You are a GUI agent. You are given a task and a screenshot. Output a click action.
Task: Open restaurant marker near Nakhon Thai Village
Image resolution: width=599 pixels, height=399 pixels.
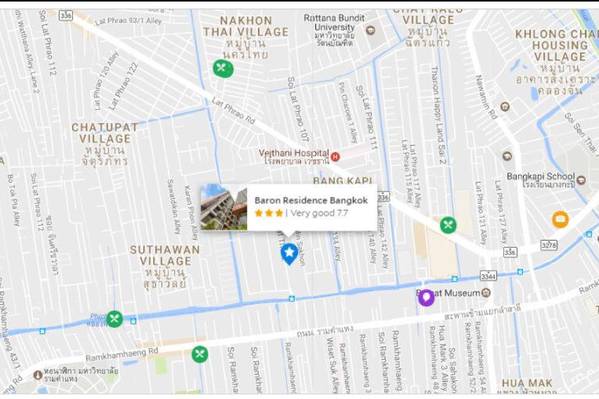(x=223, y=69)
